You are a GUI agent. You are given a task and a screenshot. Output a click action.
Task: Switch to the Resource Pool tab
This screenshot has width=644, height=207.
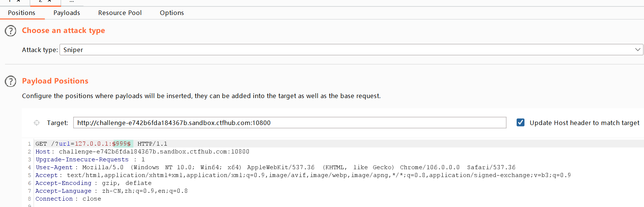point(120,13)
